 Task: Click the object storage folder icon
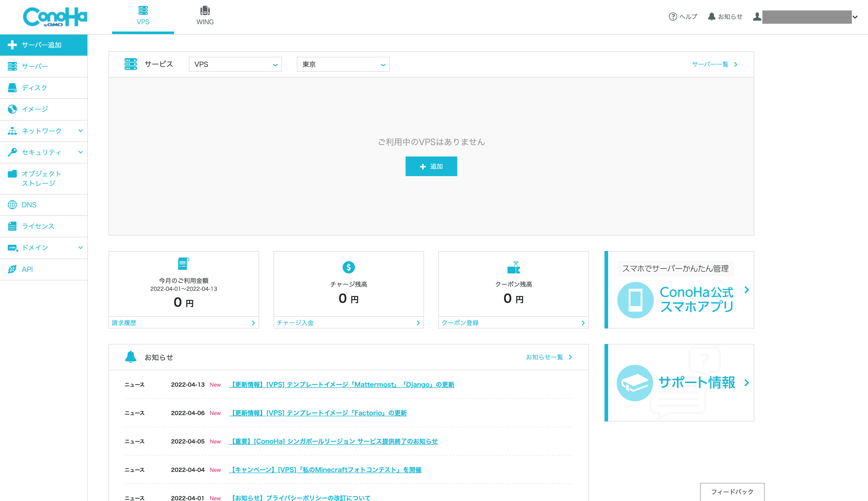coord(12,174)
